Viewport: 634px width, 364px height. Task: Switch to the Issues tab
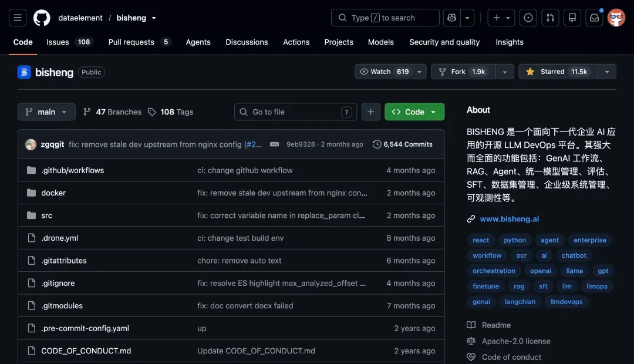click(68, 42)
